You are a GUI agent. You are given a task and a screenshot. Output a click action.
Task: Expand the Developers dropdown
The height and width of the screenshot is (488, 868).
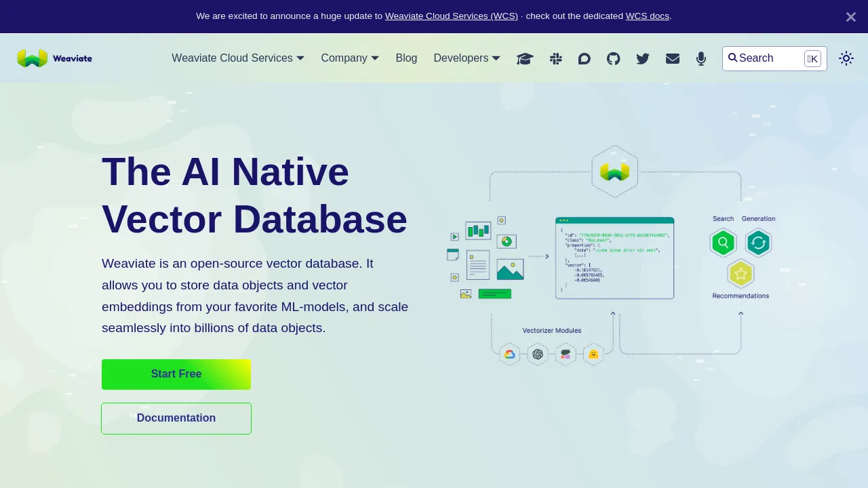[467, 58]
